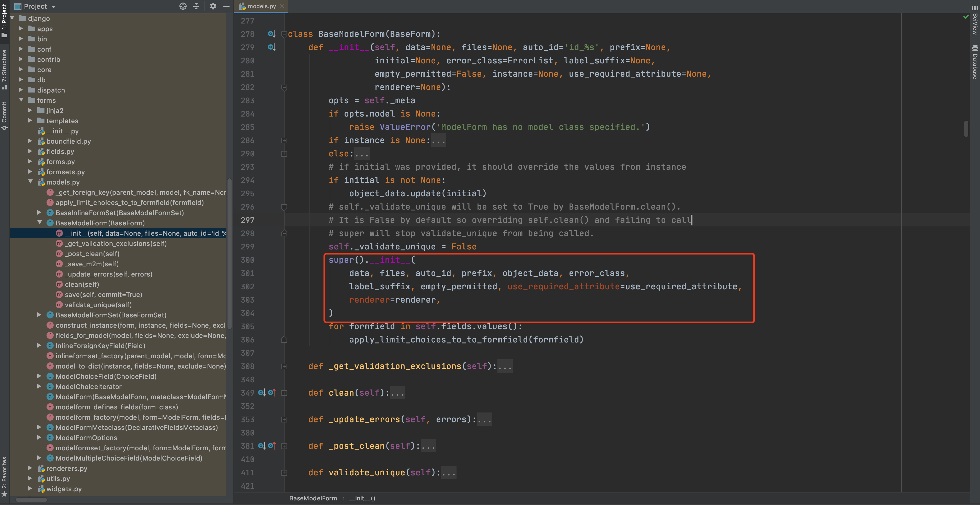Click override gutter icon at line 349
This screenshot has height=505, width=980.
point(272,393)
